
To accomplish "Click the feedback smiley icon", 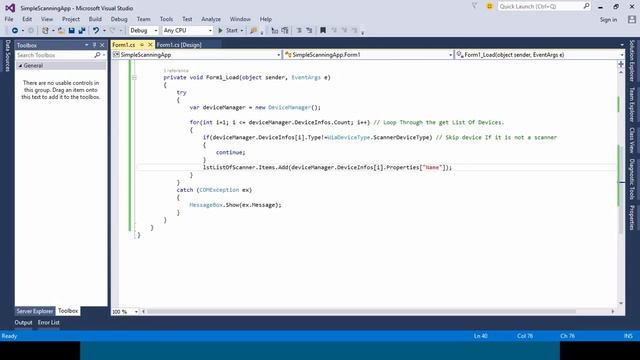I will click(x=489, y=7).
